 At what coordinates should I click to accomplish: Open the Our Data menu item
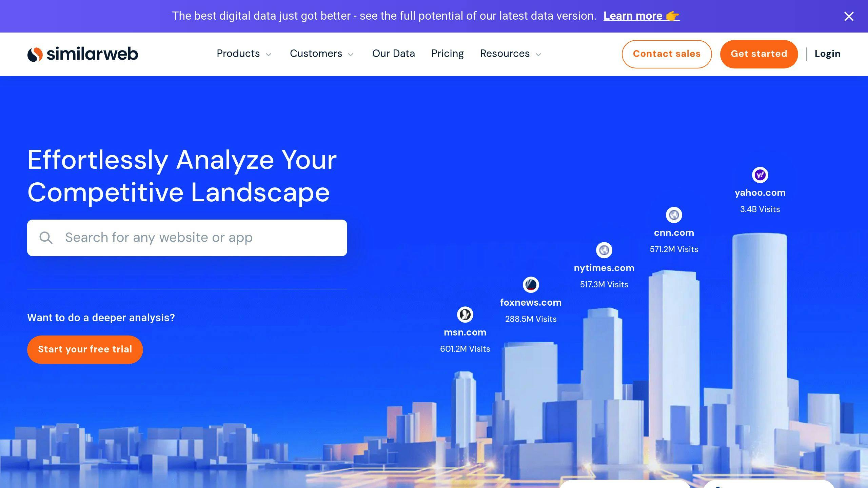[x=393, y=54]
